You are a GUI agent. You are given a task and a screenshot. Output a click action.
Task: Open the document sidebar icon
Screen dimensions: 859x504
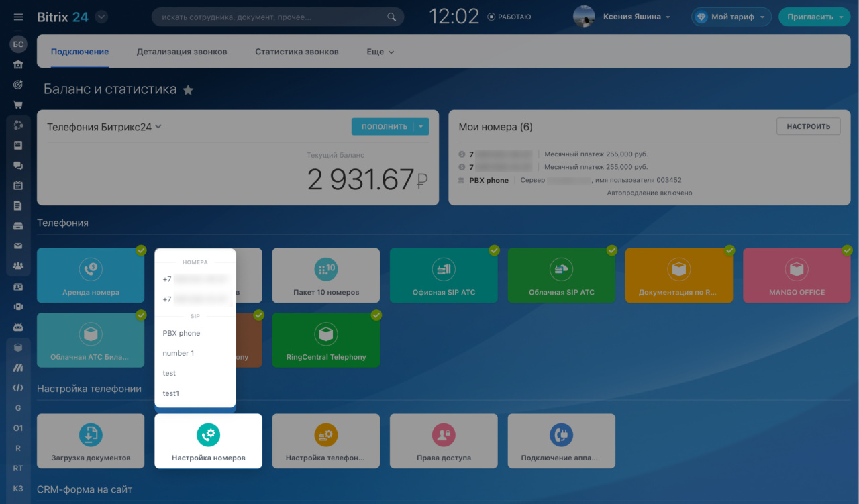coord(18,205)
